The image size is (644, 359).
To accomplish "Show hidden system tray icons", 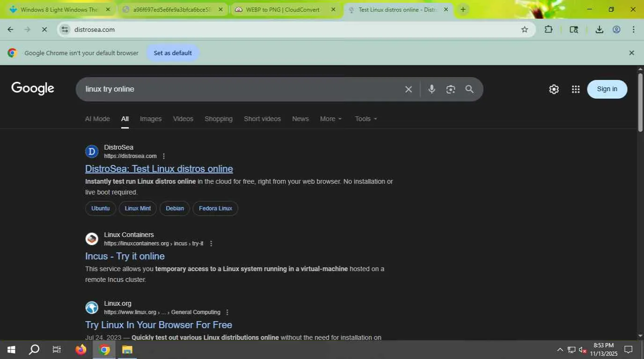I will point(560,350).
